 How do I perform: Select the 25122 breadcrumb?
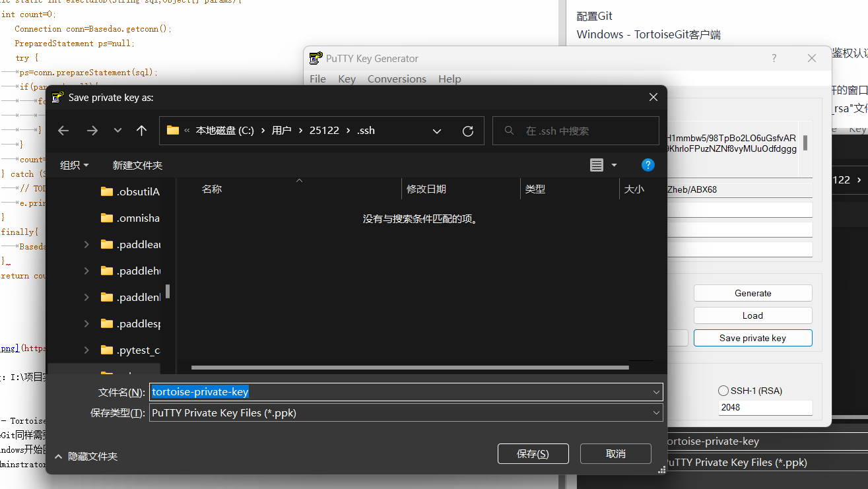click(x=324, y=131)
